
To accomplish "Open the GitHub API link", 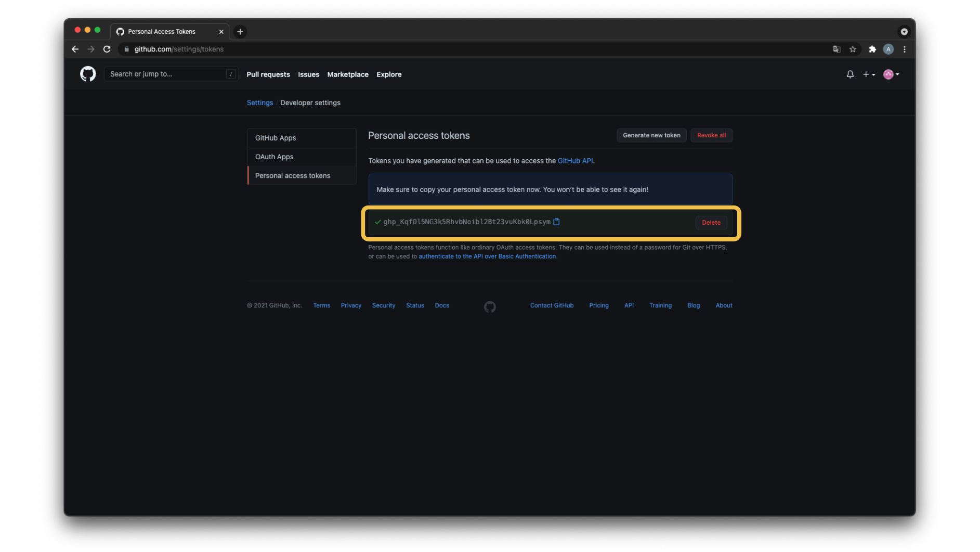I will click(575, 161).
